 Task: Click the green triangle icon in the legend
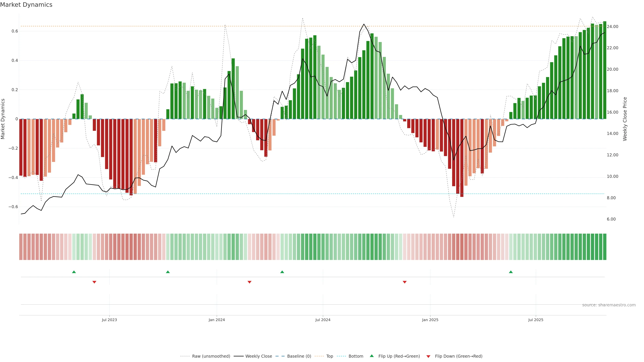coord(372,356)
